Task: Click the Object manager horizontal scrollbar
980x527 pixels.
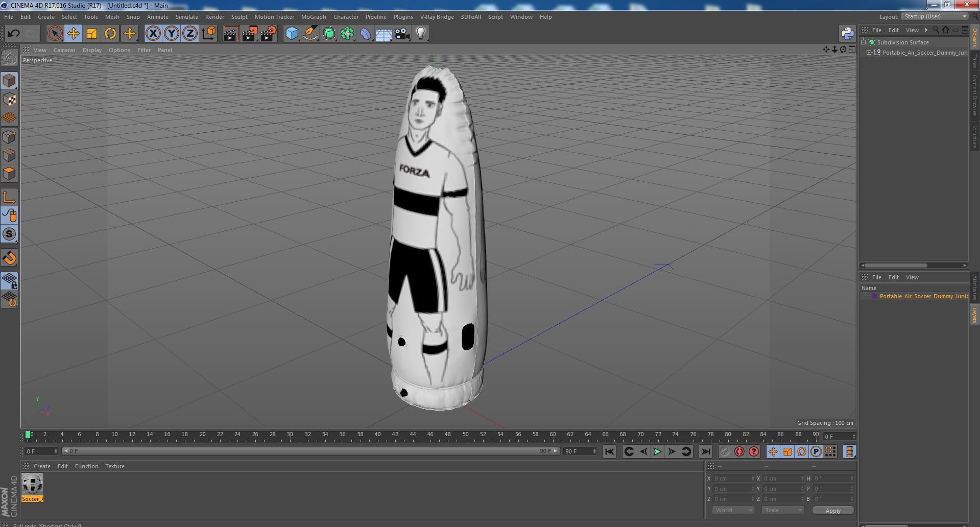Action: coord(896,266)
